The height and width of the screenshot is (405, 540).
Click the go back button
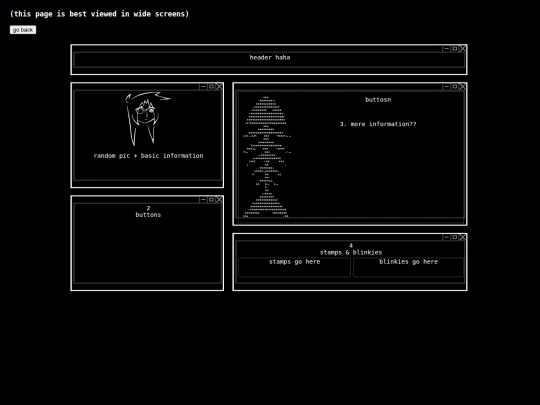[23, 30]
